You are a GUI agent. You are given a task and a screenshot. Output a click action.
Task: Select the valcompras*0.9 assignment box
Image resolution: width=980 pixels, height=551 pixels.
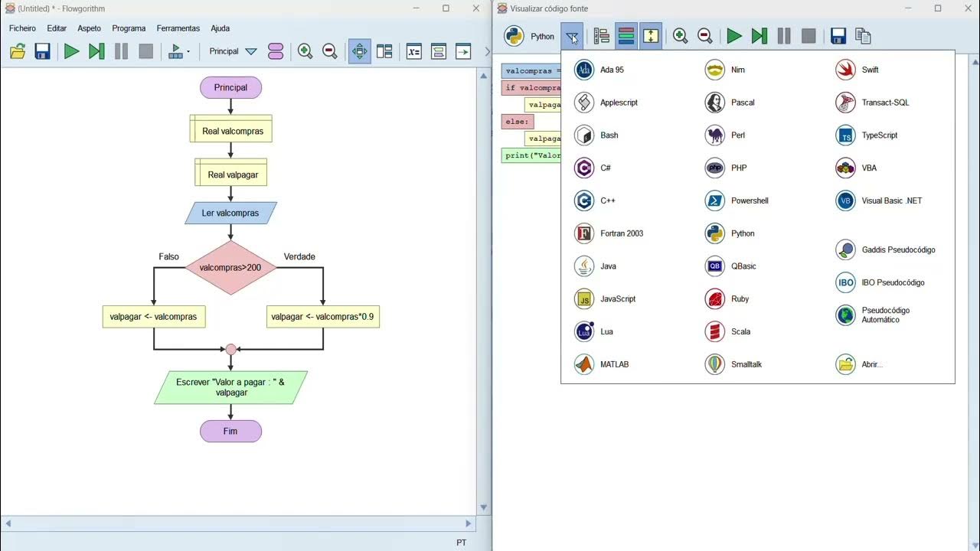[x=323, y=316]
